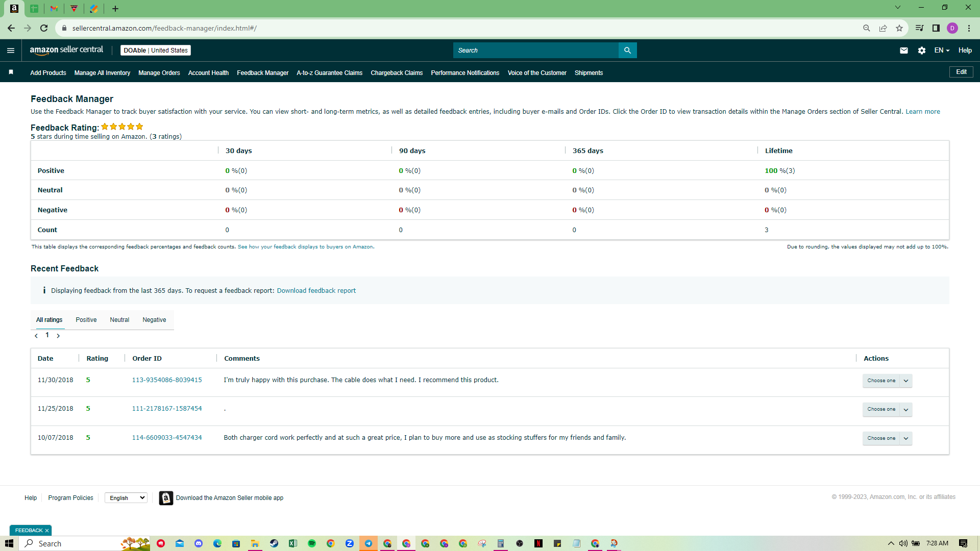Click the Amazon app icon in footer

coord(166,498)
